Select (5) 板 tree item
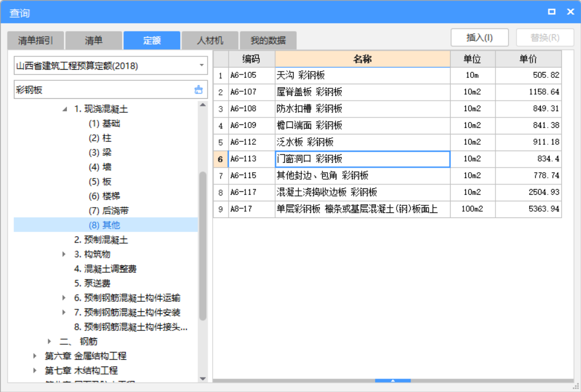Screen dimensions: 581x392 tap(100, 181)
